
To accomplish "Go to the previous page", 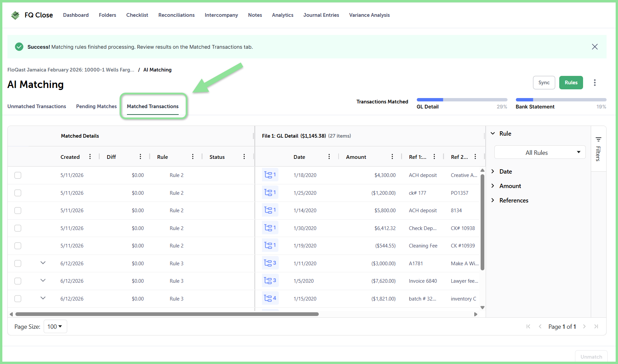I will (540, 326).
